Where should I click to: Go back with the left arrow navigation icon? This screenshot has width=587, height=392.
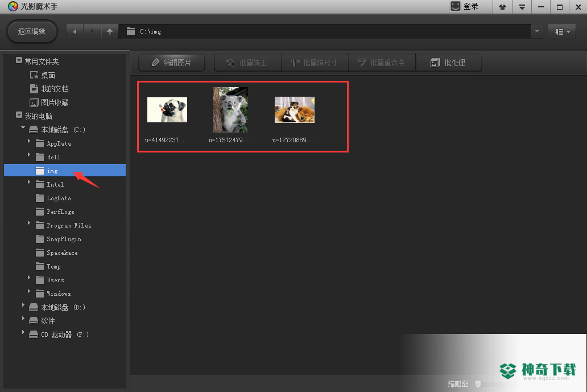75,31
